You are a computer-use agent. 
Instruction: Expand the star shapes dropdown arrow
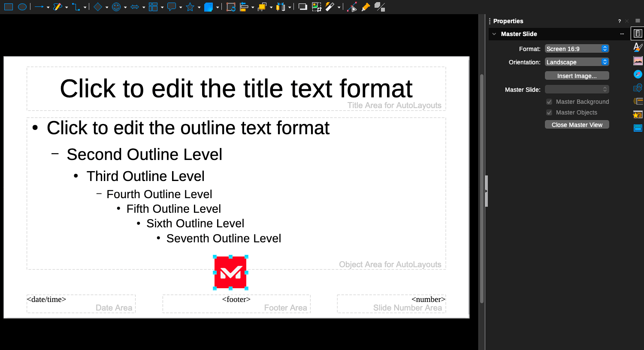pos(199,7)
